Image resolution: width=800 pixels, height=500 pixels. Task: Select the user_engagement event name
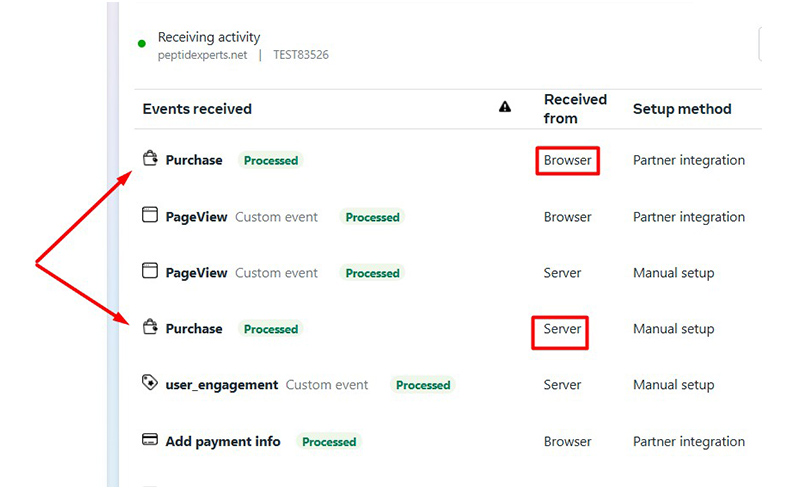tap(221, 385)
